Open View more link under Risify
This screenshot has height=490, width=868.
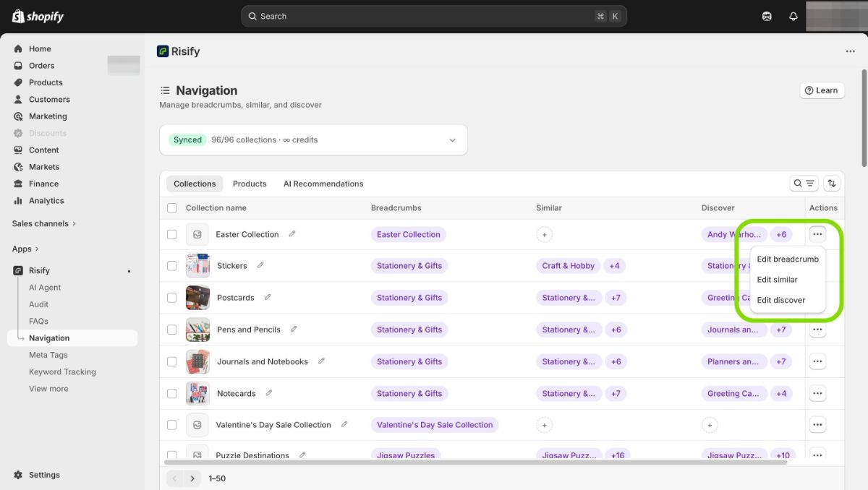click(x=48, y=389)
